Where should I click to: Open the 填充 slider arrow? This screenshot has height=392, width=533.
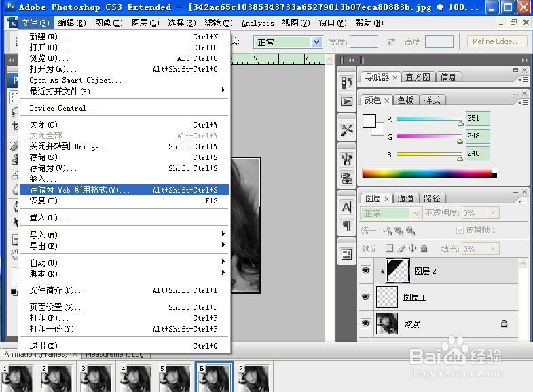click(x=492, y=249)
